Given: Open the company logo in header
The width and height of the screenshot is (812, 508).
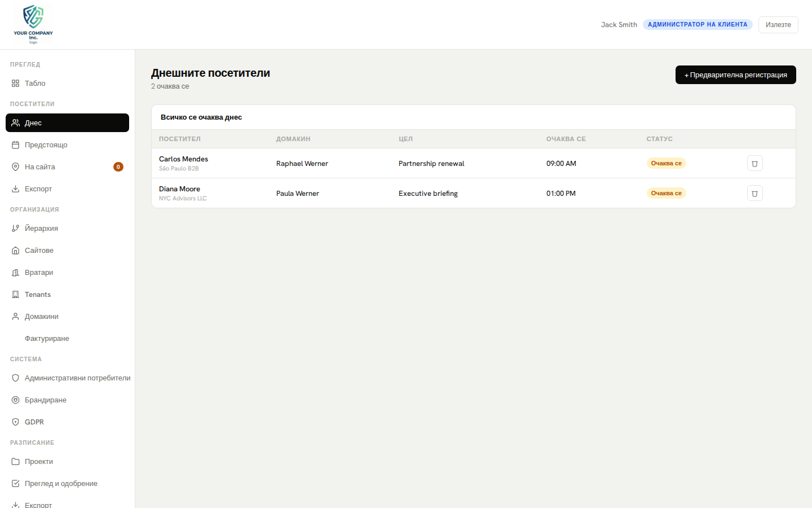Looking at the screenshot, I should (33, 24).
